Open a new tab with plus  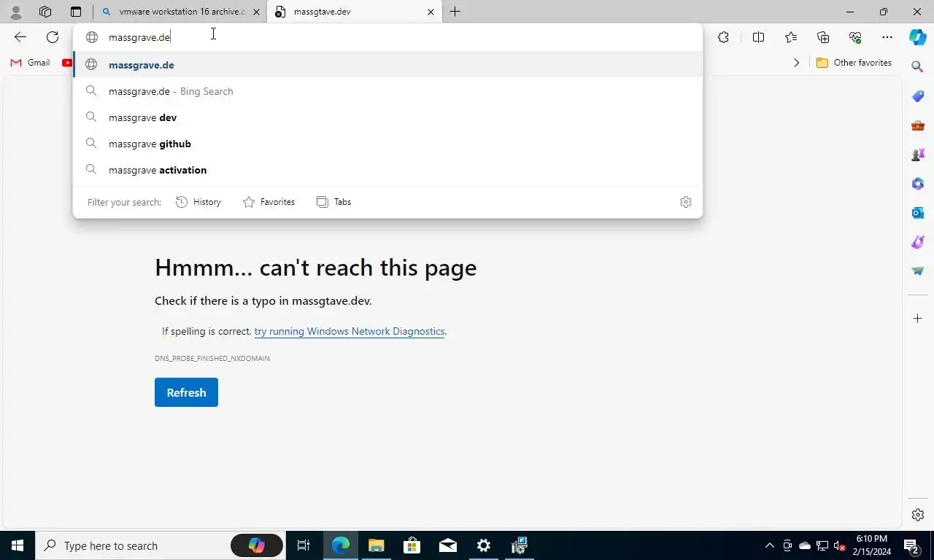coord(455,12)
